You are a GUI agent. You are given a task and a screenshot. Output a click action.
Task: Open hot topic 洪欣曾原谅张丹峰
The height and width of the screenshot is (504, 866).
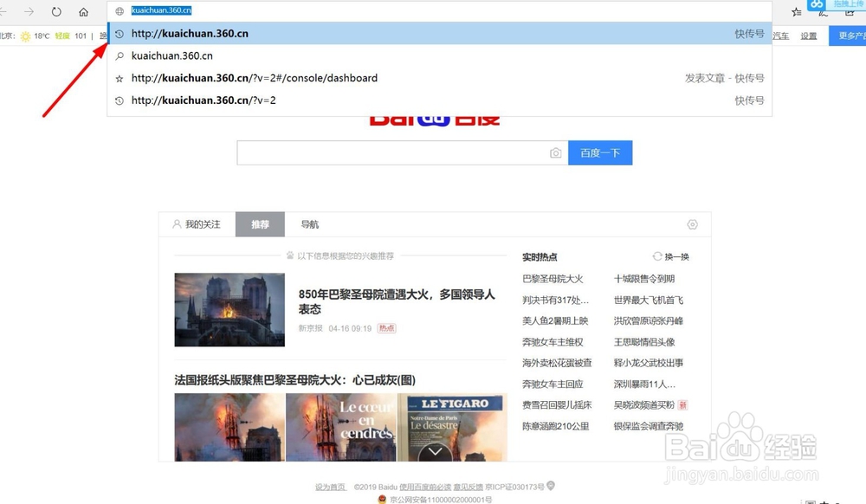(x=649, y=320)
